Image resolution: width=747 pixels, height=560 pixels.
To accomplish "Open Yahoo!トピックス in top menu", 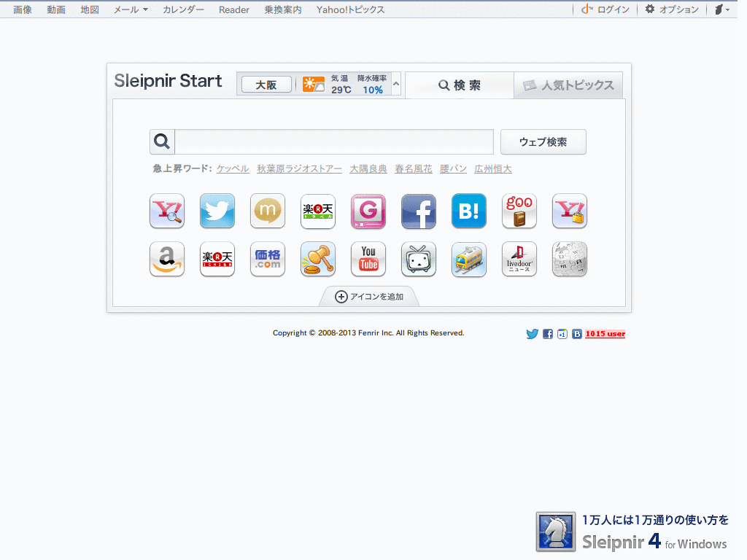I will 351,9.
